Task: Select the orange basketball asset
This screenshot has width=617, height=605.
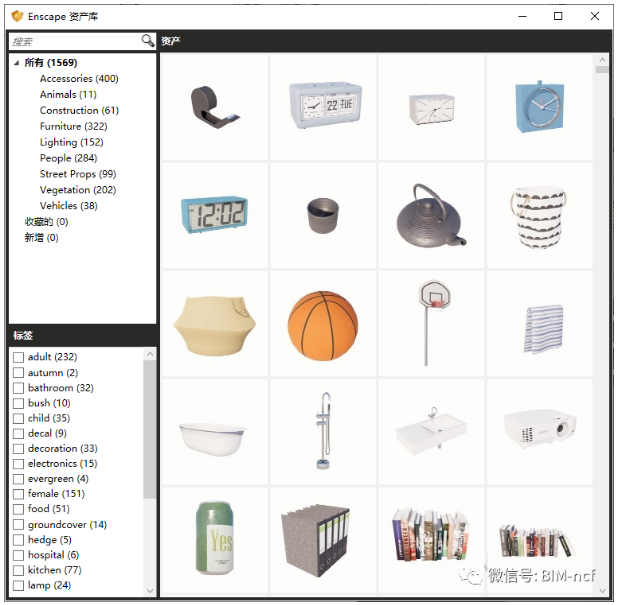Action: (323, 324)
